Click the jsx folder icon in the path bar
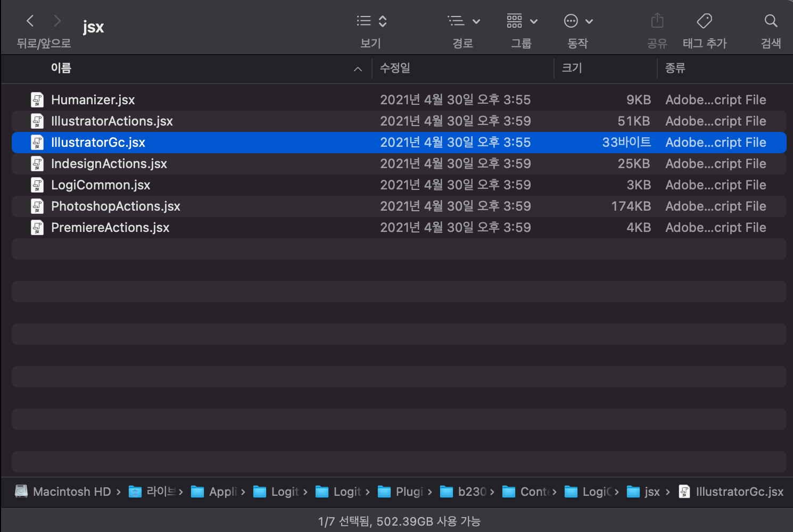This screenshot has width=793, height=532. click(633, 491)
